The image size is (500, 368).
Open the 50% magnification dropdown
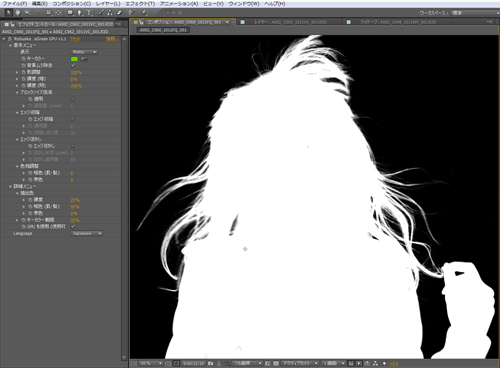pyautogui.click(x=151, y=363)
